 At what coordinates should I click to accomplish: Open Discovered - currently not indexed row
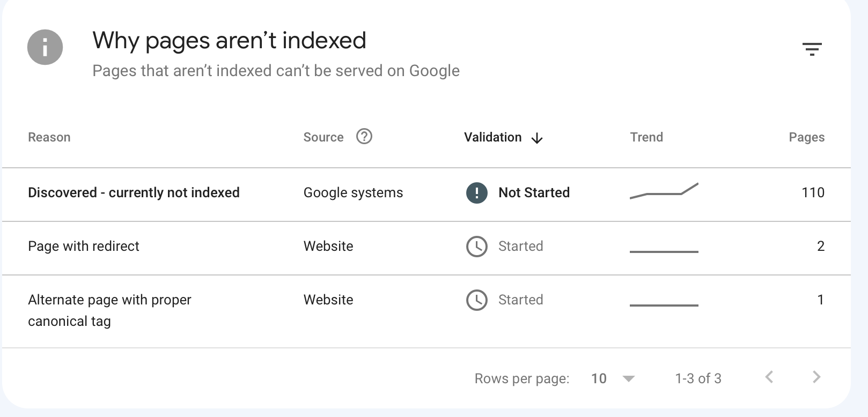(134, 192)
